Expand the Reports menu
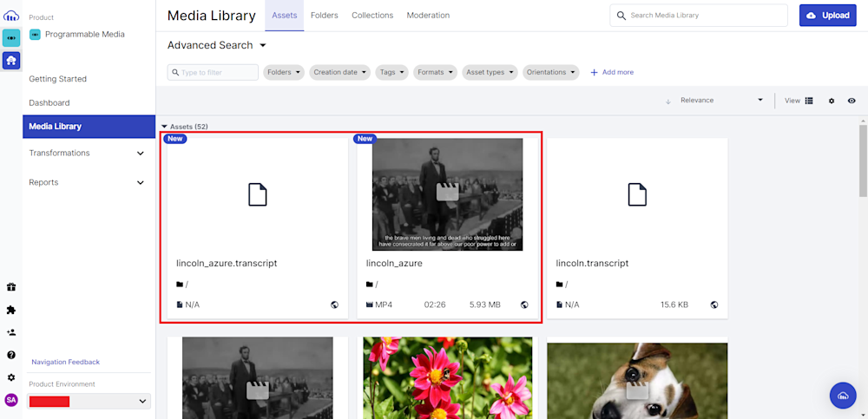The width and height of the screenshot is (868, 419). (x=89, y=182)
